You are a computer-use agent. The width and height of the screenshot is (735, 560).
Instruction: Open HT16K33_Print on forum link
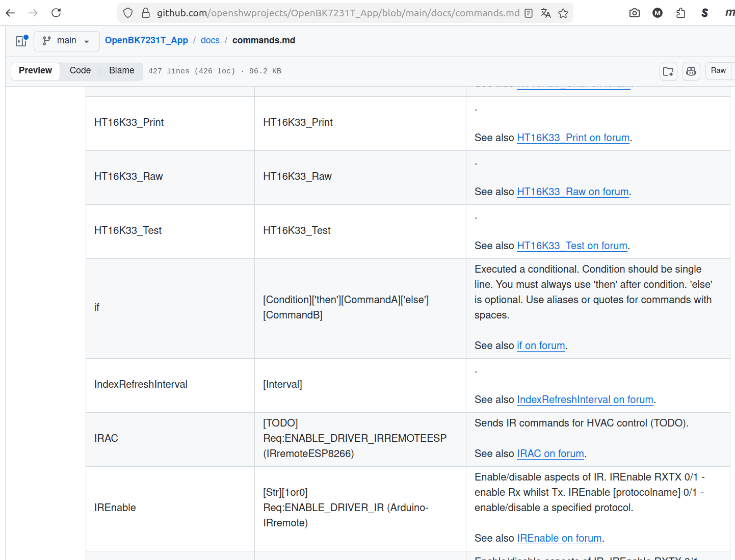[x=573, y=138]
